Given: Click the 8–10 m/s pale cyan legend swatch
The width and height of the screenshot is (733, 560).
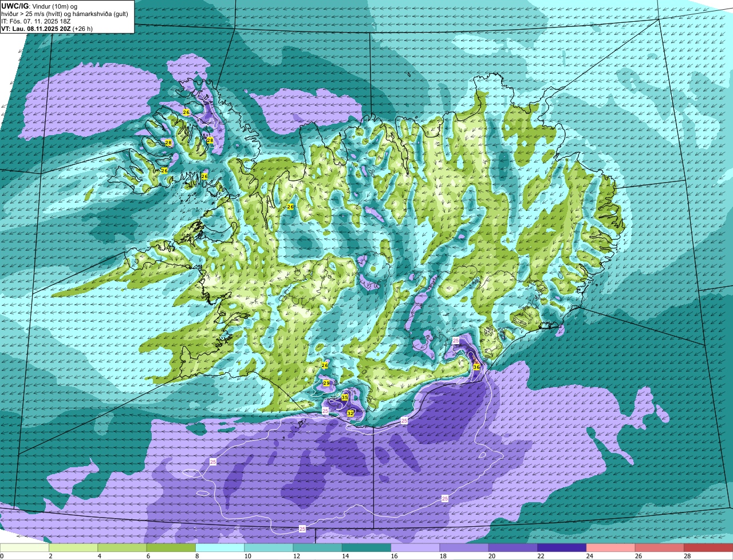Looking at the screenshot, I should (x=220, y=547).
